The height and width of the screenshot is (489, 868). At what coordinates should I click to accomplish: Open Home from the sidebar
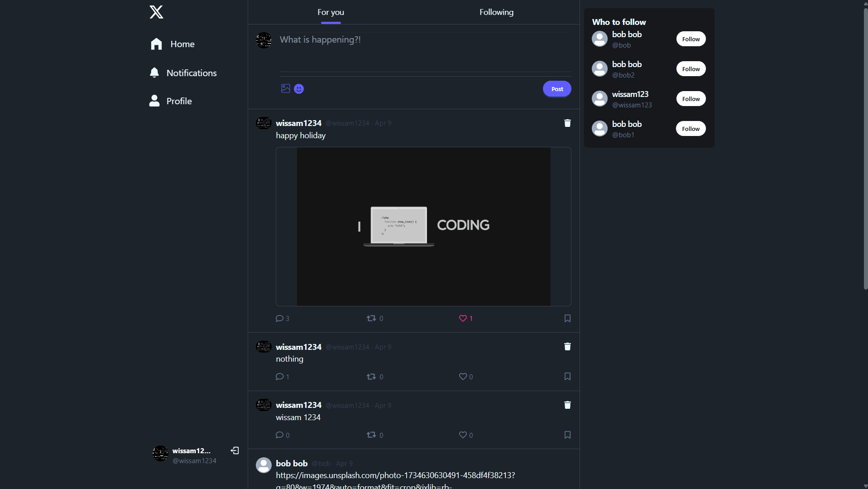[173, 44]
